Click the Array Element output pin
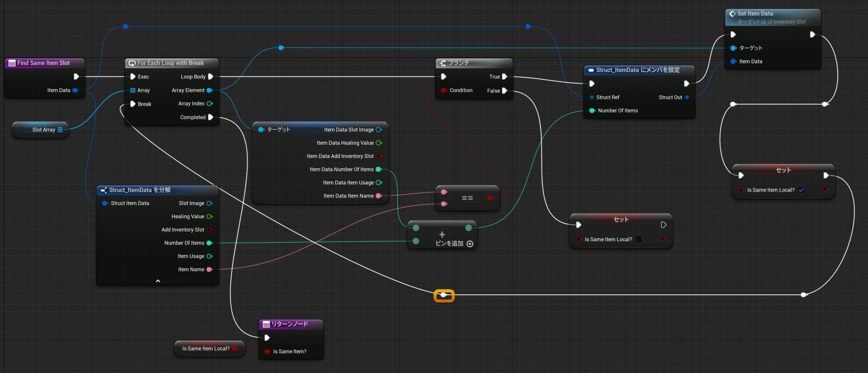Viewport: 868px width, 373px height. [x=209, y=90]
